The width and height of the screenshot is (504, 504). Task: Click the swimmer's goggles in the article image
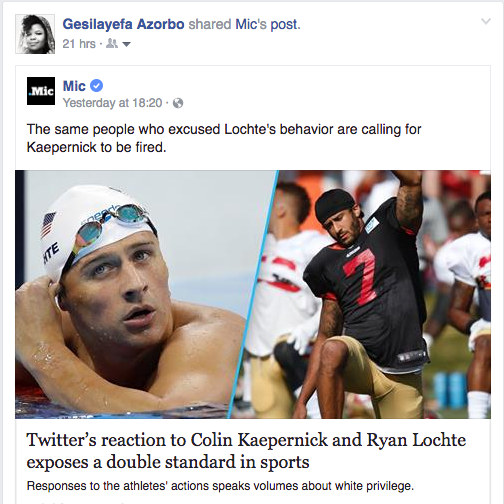[112, 225]
